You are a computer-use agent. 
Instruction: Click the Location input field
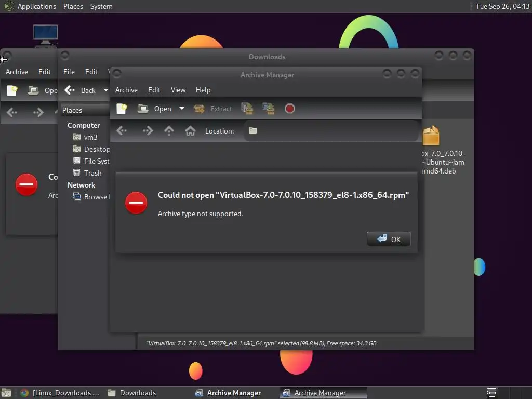[331, 130]
